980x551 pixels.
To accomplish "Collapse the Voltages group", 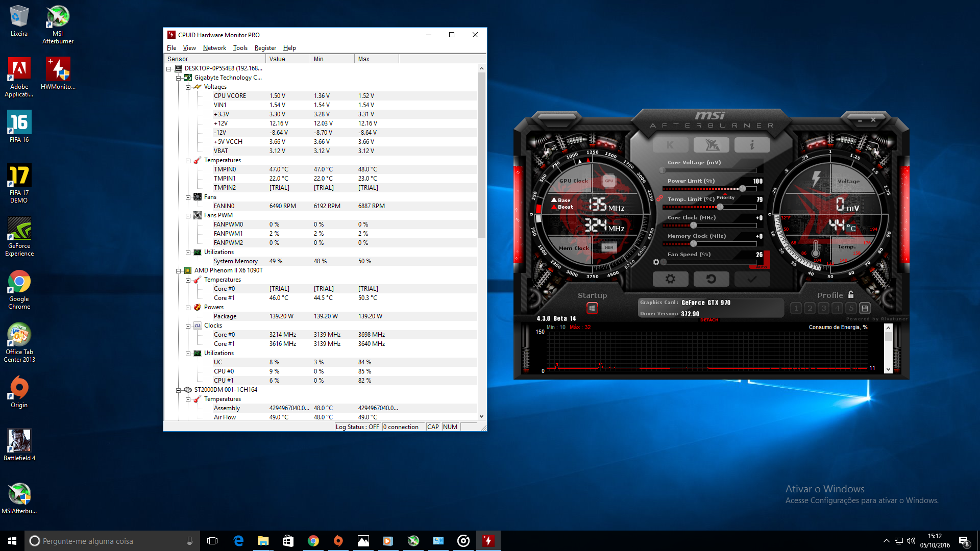I will 188,87.
